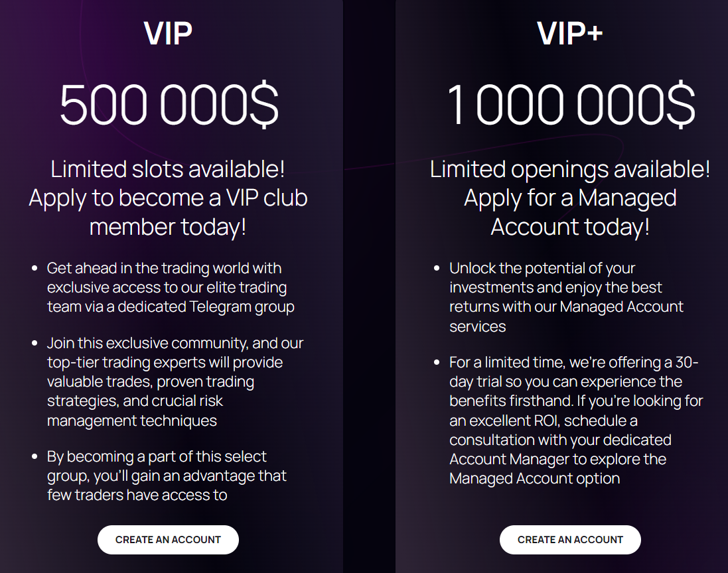The height and width of the screenshot is (573, 728).
Task: Click bullet dot beside 'Unlock the potential'
Action: [x=437, y=268]
